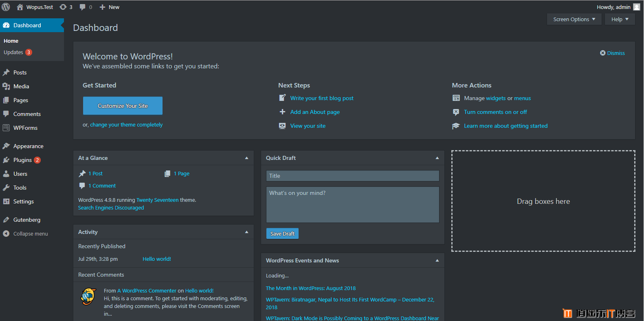Click the widgets table icon beside Manage widgets
Screen dimensions: 644x321
[x=456, y=98]
